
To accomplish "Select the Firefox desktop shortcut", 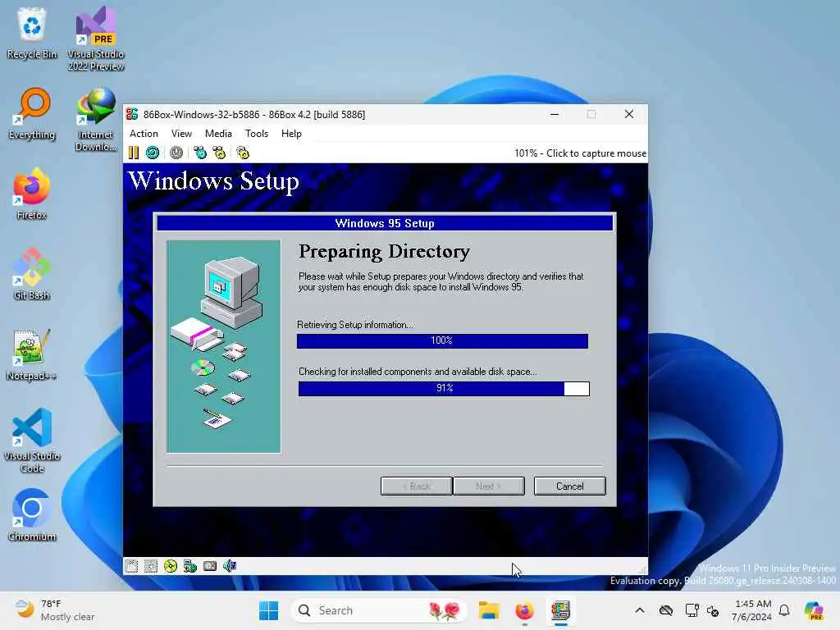I will [32, 194].
